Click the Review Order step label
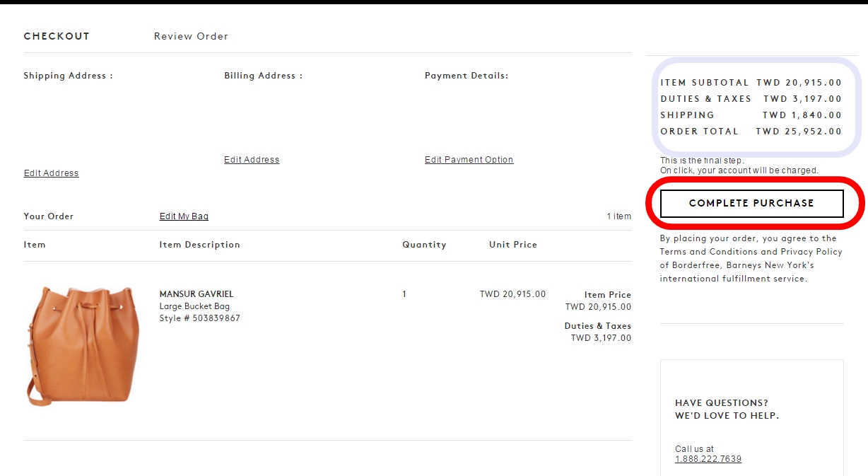The image size is (868, 476). (x=191, y=36)
